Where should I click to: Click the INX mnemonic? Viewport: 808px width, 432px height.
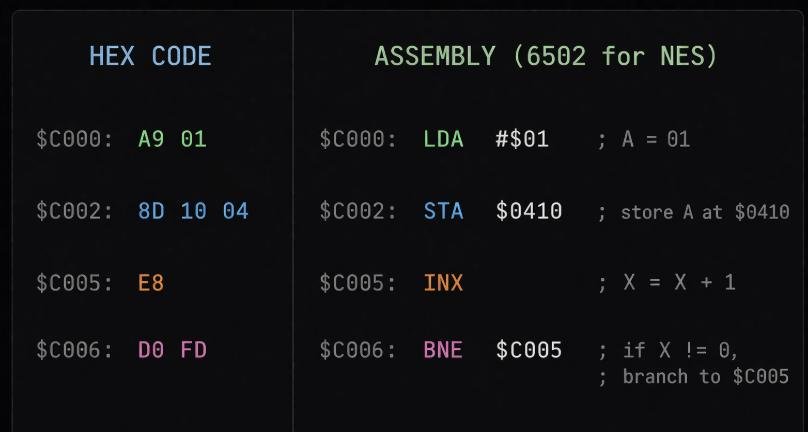pyautogui.click(x=443, y=283)
